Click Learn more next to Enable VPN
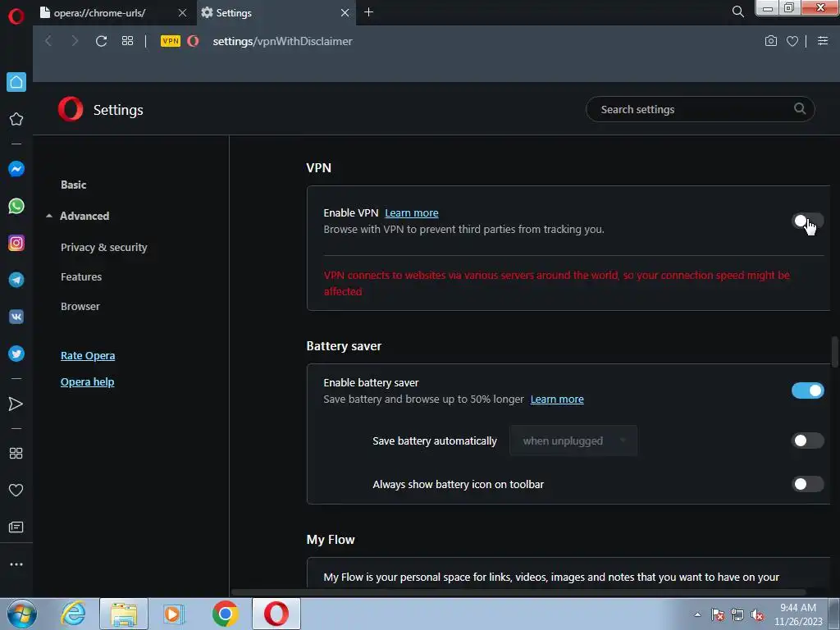The image size is (840, 630). 412,212
